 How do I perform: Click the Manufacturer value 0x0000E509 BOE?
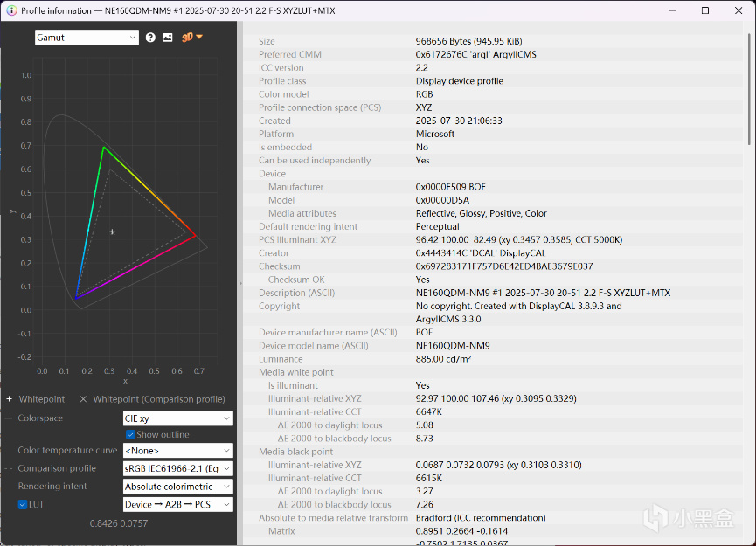451,187
